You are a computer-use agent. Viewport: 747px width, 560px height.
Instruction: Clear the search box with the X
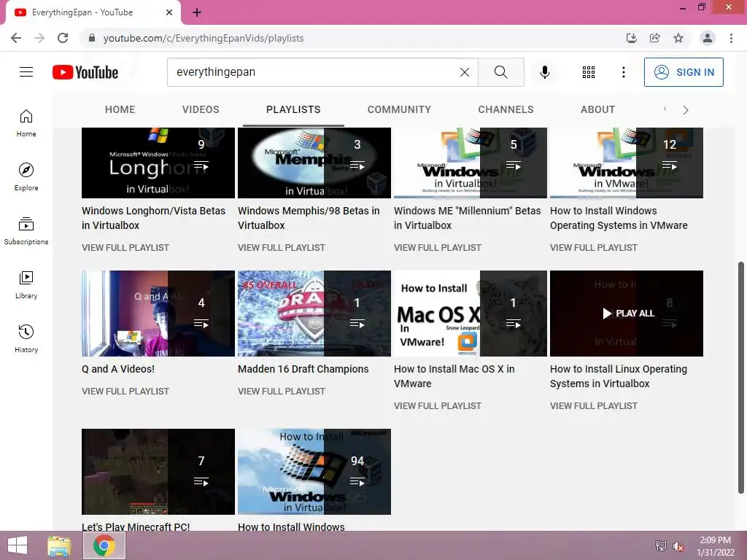465,72
